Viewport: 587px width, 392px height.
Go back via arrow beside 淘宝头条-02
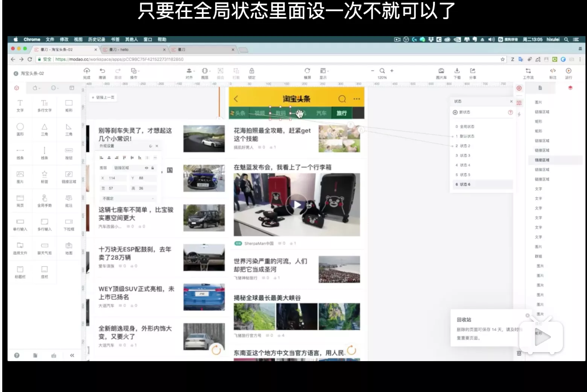click(16, 73)
